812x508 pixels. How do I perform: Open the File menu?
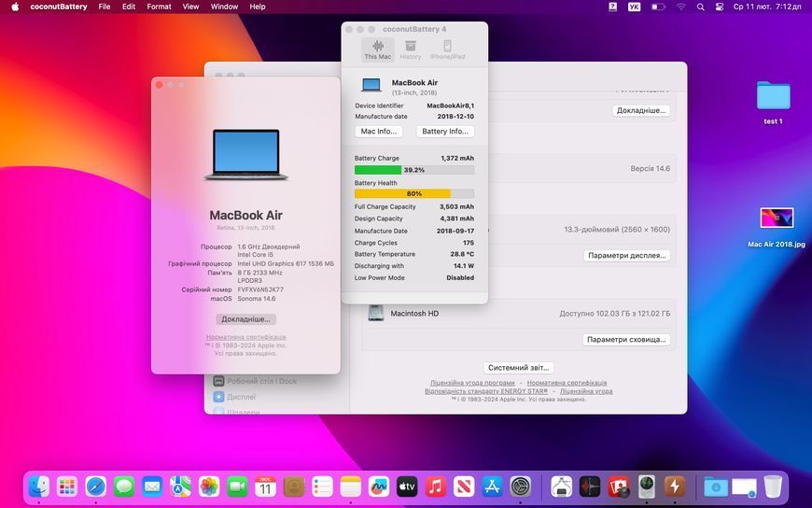click(105, 7)
